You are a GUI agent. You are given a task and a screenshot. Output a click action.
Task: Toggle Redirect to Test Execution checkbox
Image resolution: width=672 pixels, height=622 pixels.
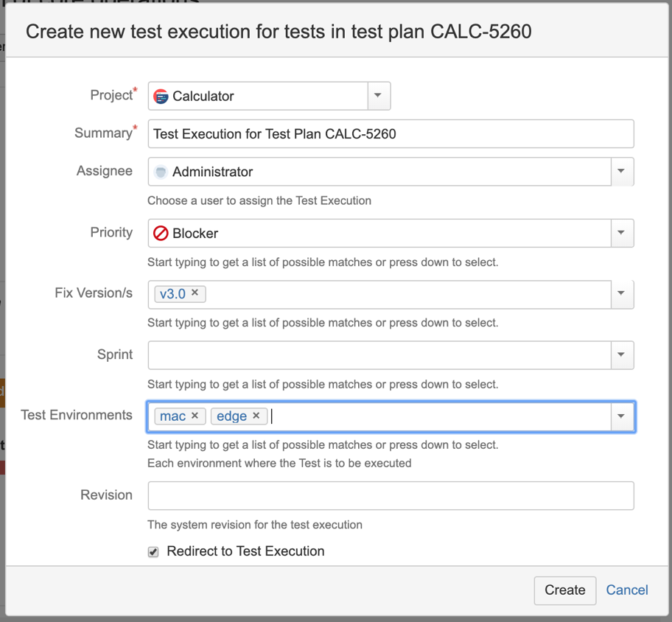click(x=153, y=552)
